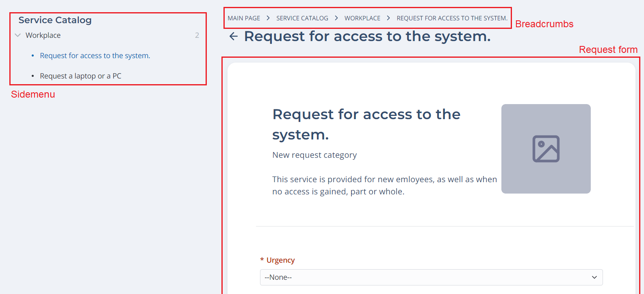Click the 'New request category' subtitle
644x294 pixels.
coord(314,155)
